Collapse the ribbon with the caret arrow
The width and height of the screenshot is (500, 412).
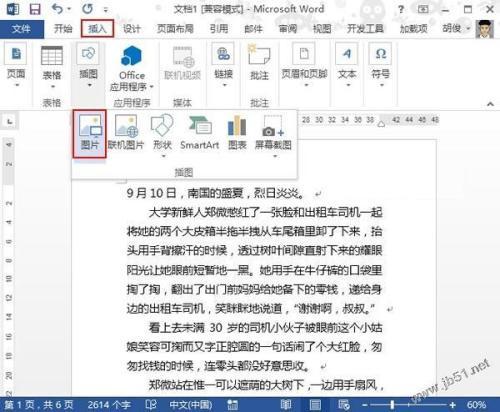(490, 104)
